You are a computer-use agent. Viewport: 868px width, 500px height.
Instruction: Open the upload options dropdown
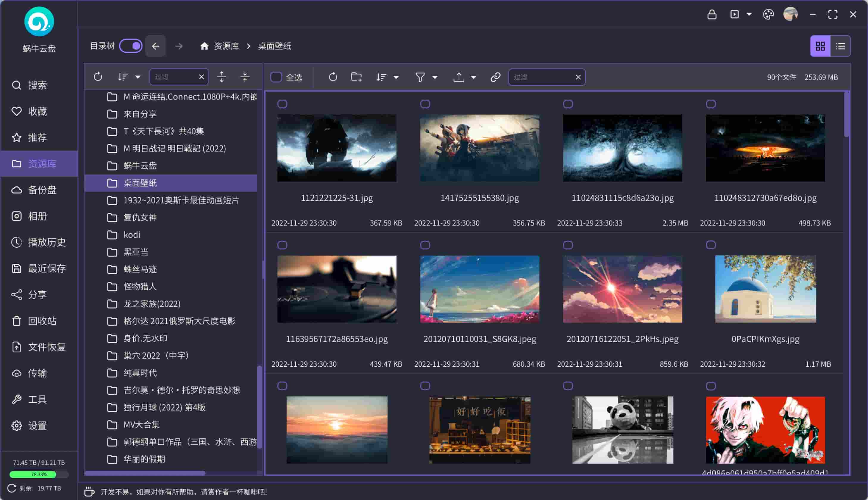474,77
